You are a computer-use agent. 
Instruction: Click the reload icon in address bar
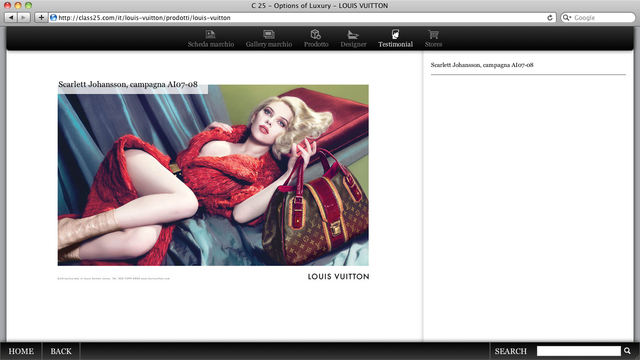click(x=550, y=18)
